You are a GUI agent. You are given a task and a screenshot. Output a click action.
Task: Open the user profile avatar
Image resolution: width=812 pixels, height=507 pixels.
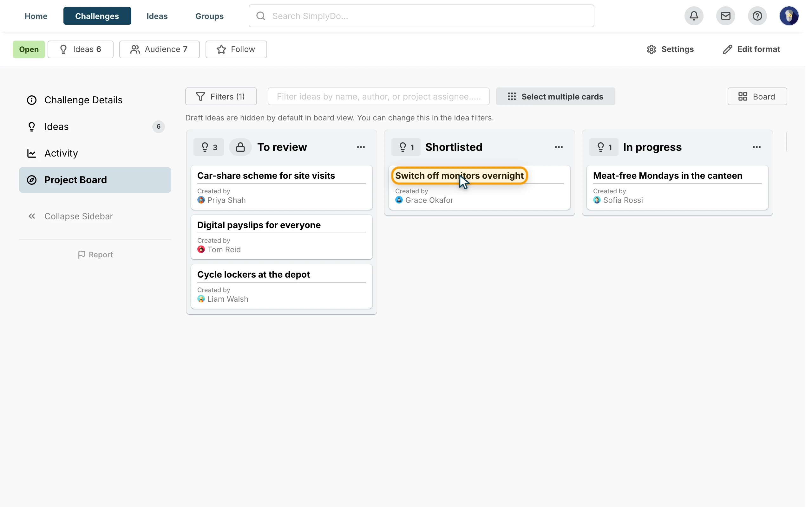pyautogui.click(x=789, y=16)
